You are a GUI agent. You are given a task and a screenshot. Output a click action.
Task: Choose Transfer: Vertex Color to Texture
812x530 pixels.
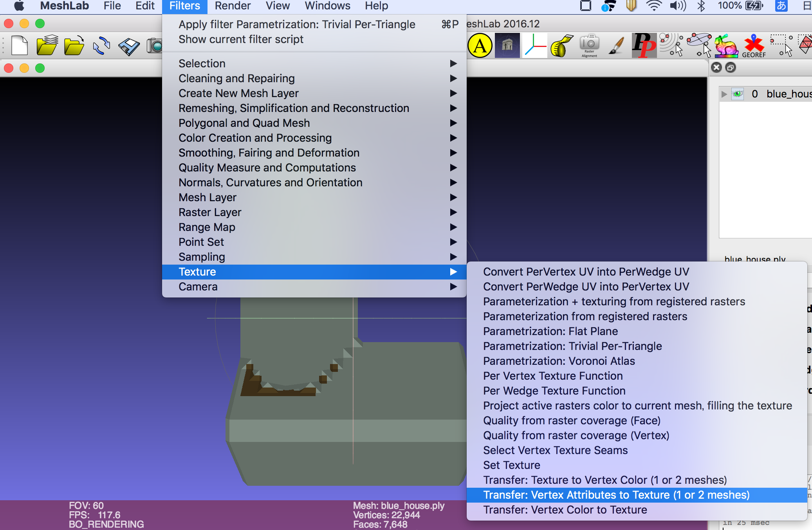point(637,510)
